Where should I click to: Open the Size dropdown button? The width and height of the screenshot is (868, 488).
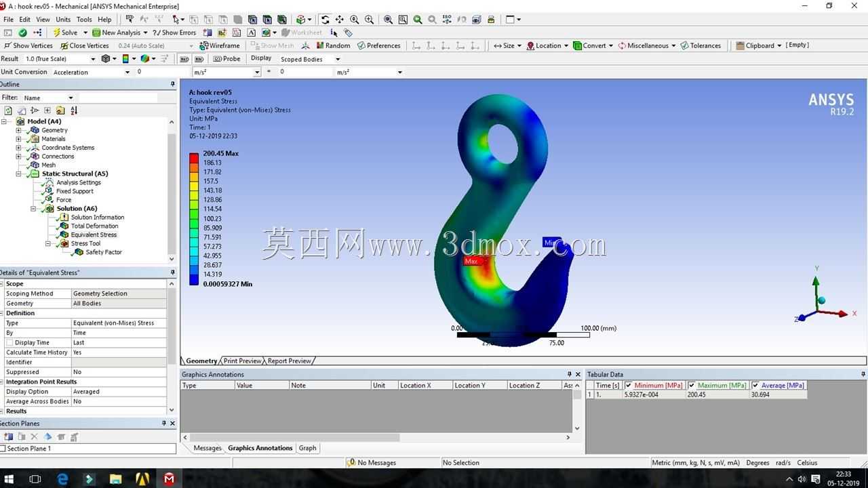[507, 45]
